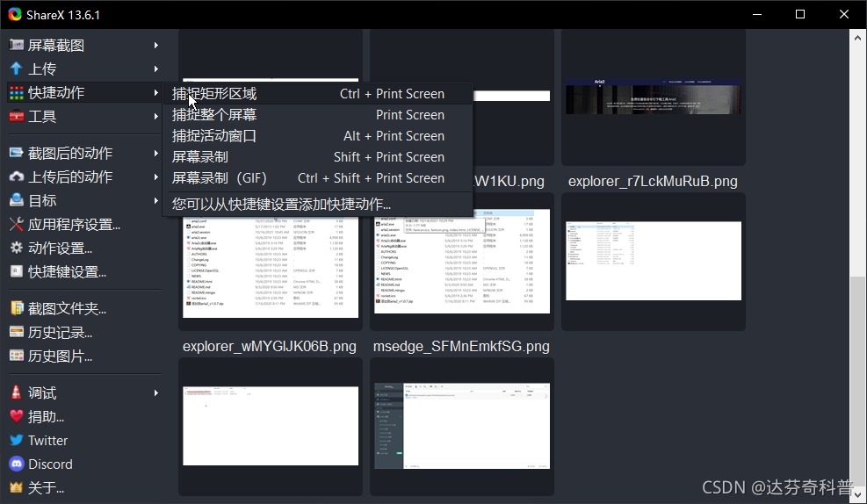Screen dimensions: 867x504
Task: Click the image history (历史图片) icon
Action: pos(17,356)
